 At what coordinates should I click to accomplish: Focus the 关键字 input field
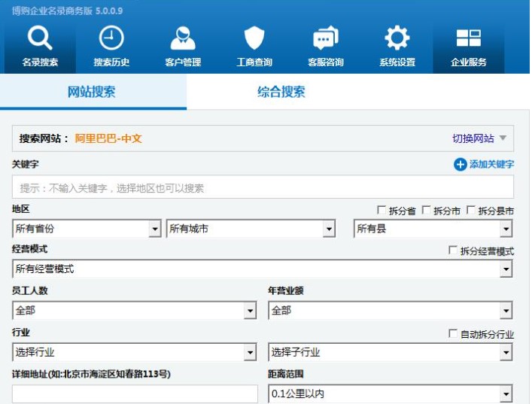tap(263, 187)
